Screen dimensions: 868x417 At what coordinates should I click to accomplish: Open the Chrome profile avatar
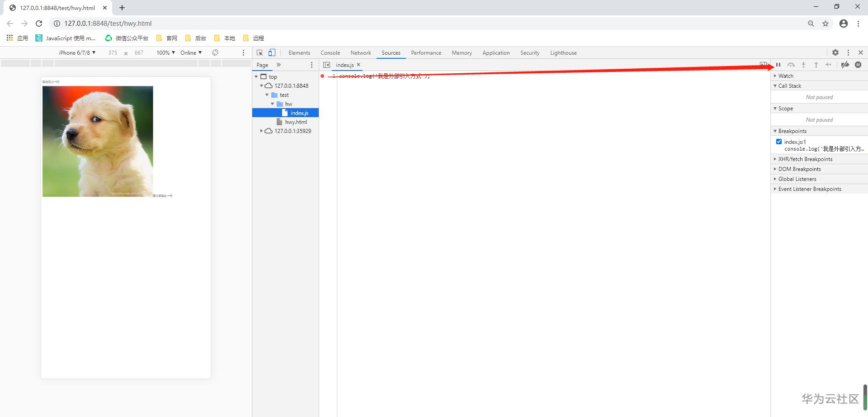point(844,24)
